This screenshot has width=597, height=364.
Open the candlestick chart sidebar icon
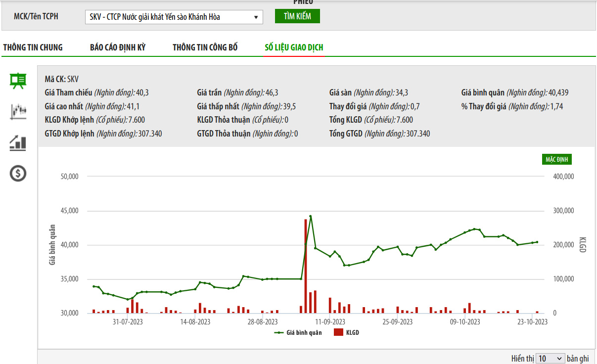[18, 112]
